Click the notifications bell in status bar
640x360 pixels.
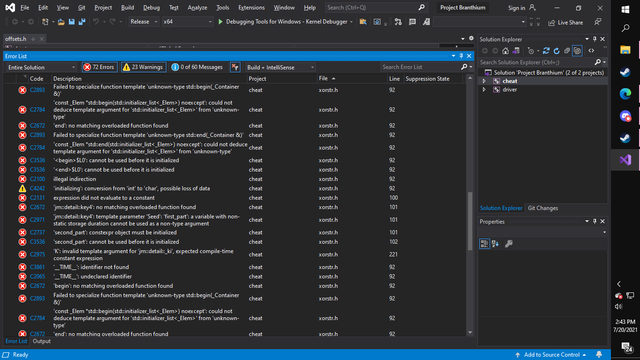[x=599, y=355]
